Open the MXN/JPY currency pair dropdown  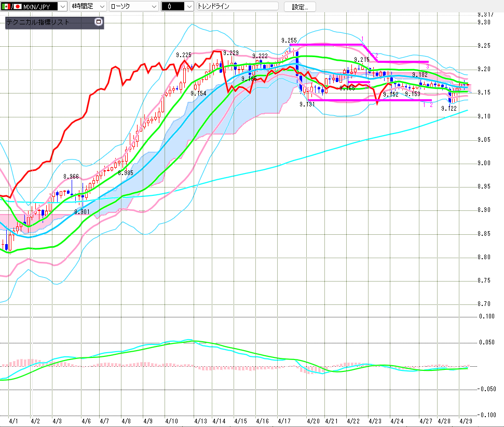(62, 7)
